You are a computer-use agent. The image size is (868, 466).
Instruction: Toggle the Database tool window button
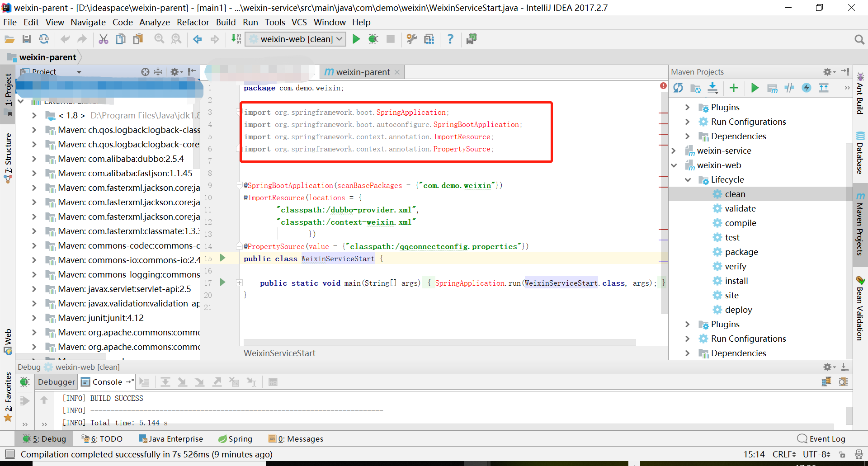(860, 153)
